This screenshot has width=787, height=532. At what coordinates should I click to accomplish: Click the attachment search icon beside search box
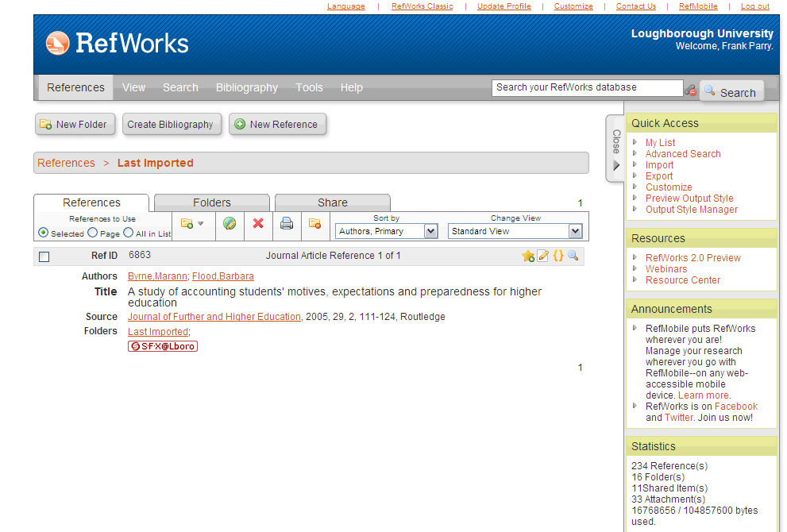click(x=691, y=91)
